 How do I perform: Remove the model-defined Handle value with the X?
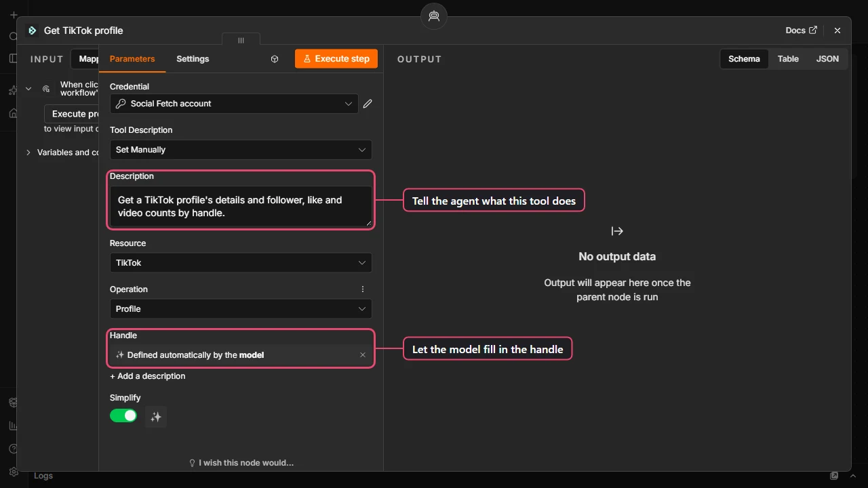point(363,355)
